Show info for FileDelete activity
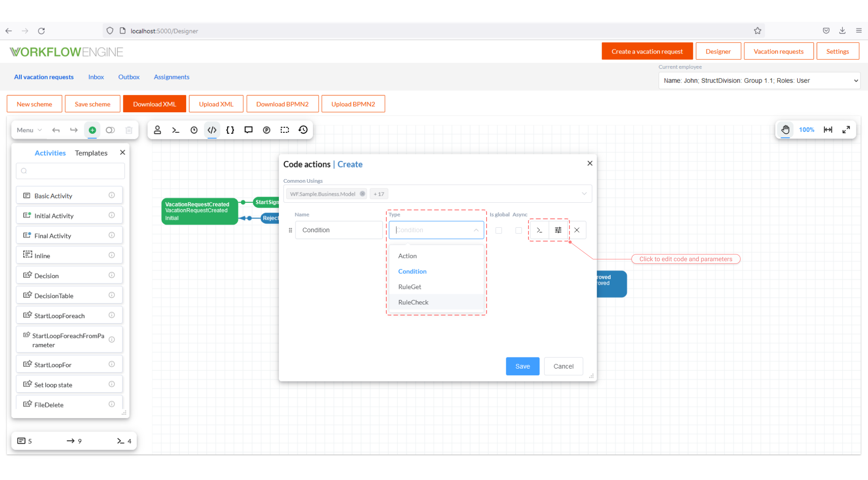 pos(112,404)
